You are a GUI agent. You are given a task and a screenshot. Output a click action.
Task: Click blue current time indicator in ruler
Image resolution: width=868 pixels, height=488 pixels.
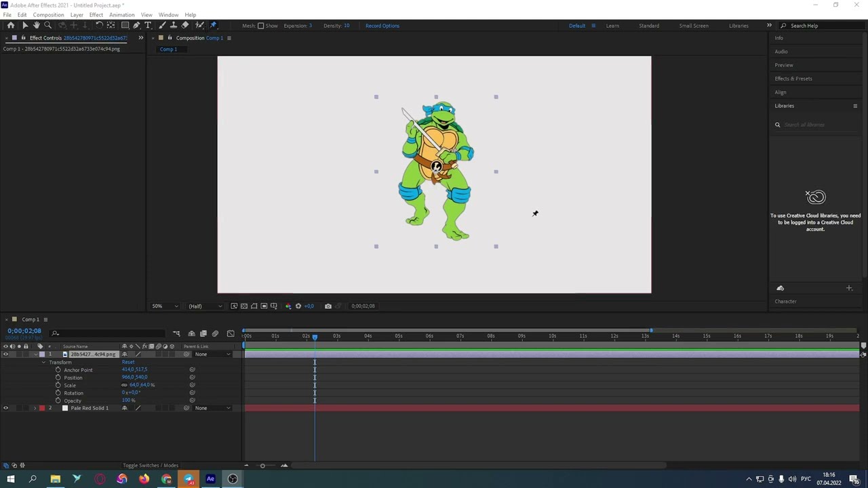[x=315, y=336]
